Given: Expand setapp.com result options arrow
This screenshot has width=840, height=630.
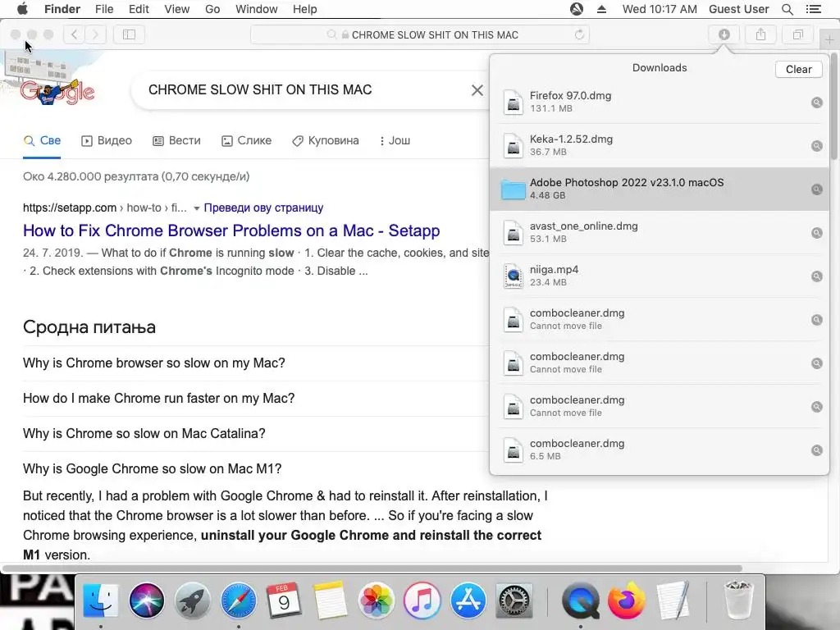Looking at the screenshot, I should [196, 208].
